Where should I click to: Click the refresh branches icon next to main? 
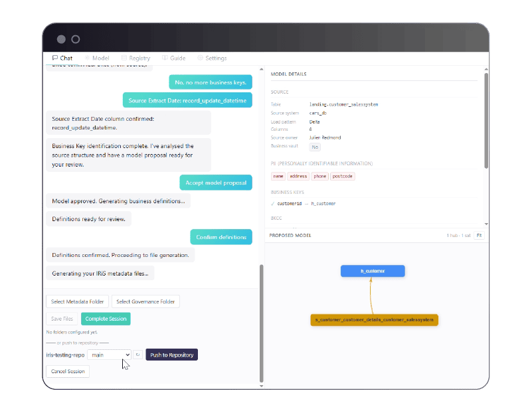pos(137,355)
